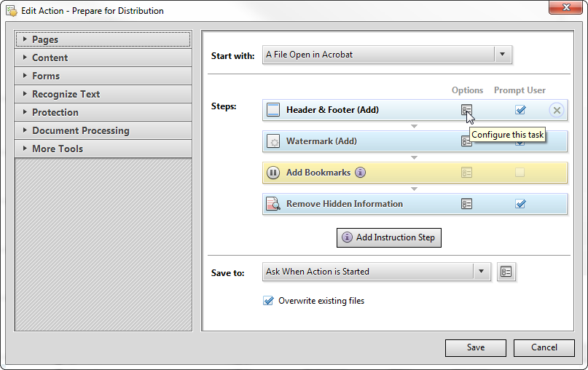Screen dimensions: 588x370
Task: Open options for Watermark (Add) step
Action: (466, 141)
